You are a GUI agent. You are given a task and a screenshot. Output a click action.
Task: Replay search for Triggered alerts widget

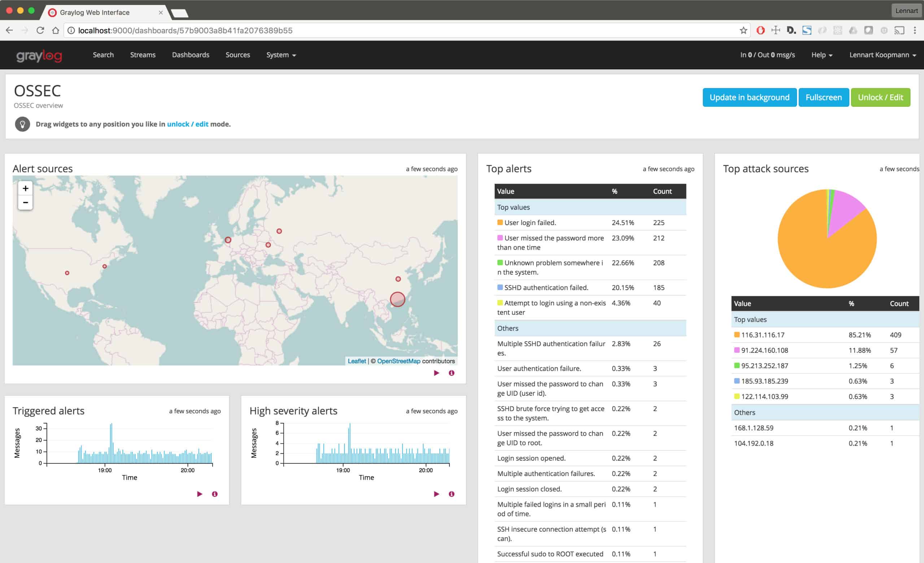[x=200, y=494]
